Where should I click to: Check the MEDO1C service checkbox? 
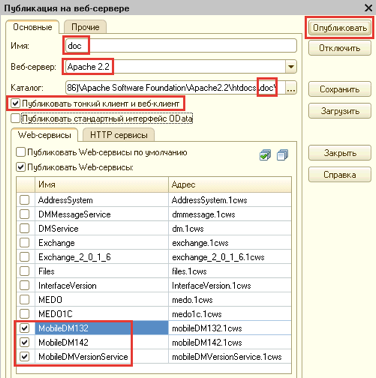(x=25, y=314)
